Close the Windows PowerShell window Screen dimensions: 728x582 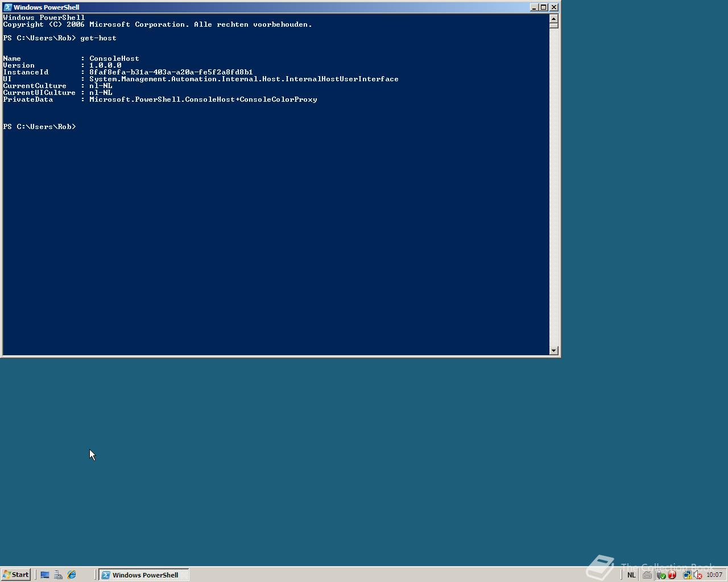point(554,7)
